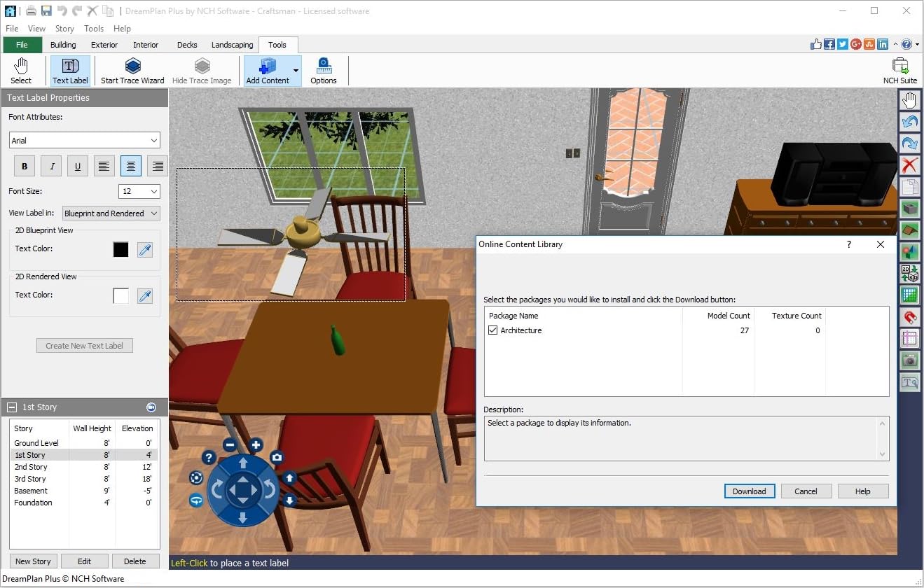
Task: Open the File menu in menu bar
Action: coord(12,29)
